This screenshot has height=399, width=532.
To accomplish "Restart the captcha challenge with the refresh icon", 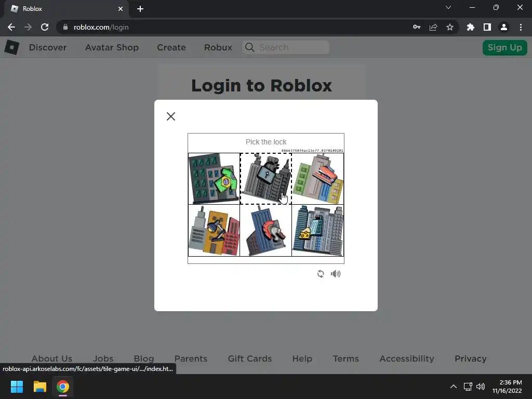I will click(321, 274).
